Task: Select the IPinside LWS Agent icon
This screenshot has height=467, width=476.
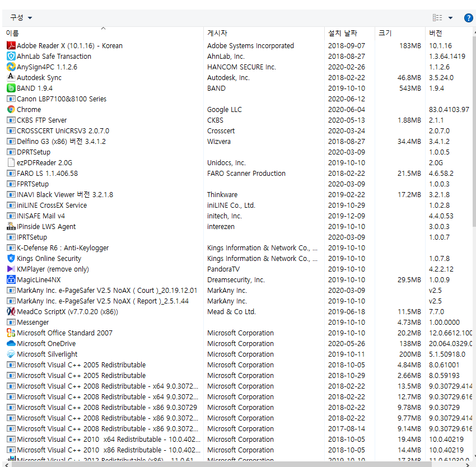Action: 11,226
